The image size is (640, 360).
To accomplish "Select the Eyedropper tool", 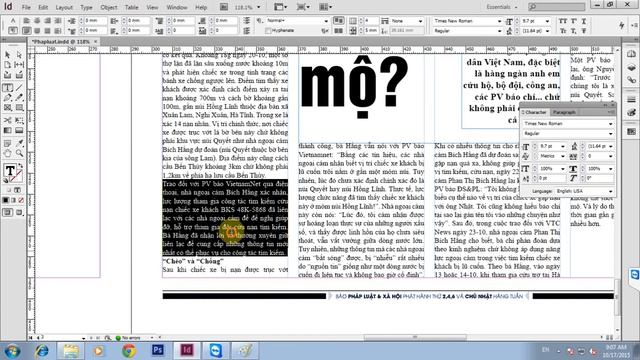I will coord(19,143).
